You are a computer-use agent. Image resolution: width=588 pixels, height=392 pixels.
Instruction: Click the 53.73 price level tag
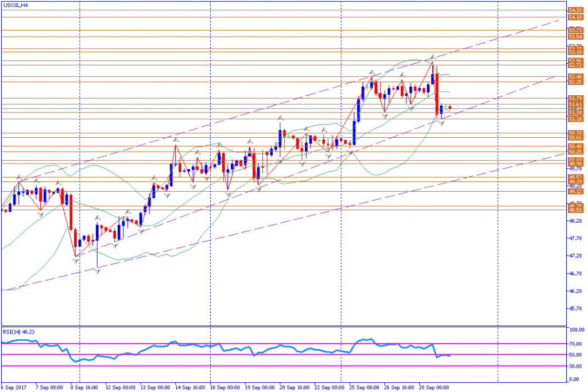[575, 30]
